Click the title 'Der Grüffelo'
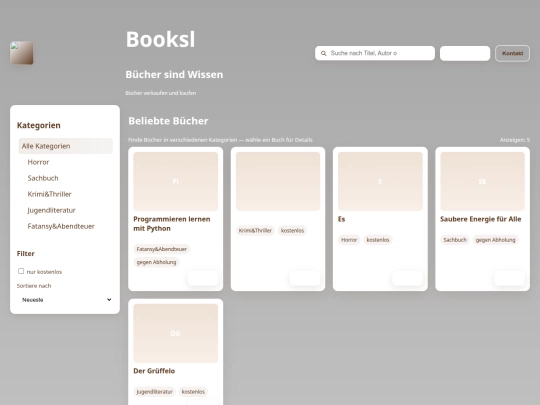Image resolution: width=540 pixels, height=405 pixels. 154,371
